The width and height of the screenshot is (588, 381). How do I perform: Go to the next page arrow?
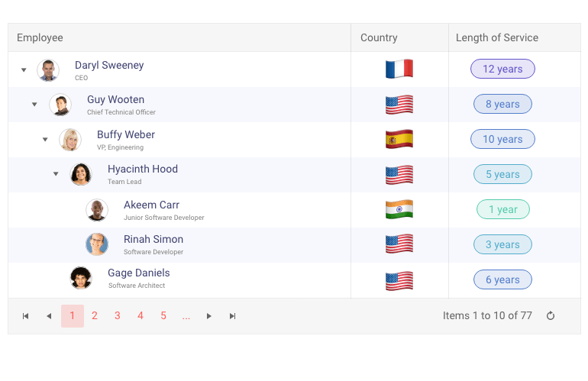click(209, 316)
